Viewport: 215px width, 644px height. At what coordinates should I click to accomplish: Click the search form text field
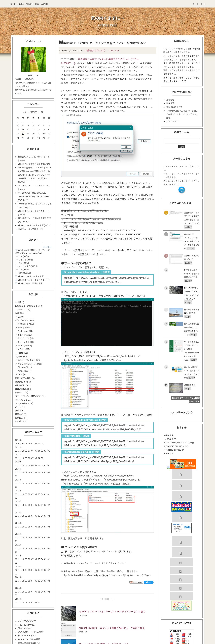[x=182, y=141]
